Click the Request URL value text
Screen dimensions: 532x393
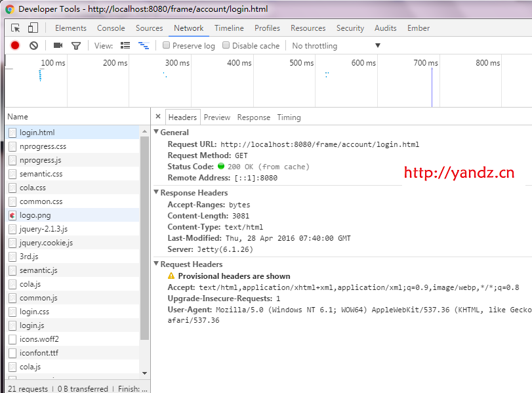tap(319, 144)
